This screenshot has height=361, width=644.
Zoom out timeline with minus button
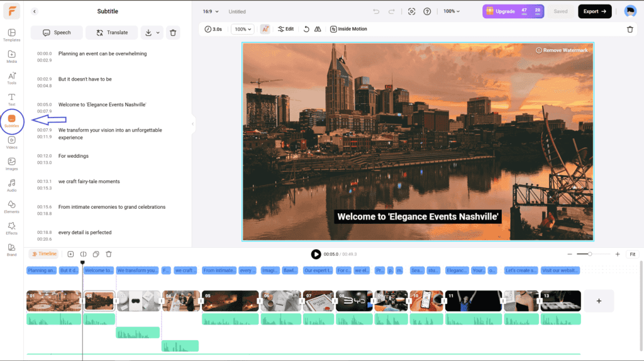570,254
